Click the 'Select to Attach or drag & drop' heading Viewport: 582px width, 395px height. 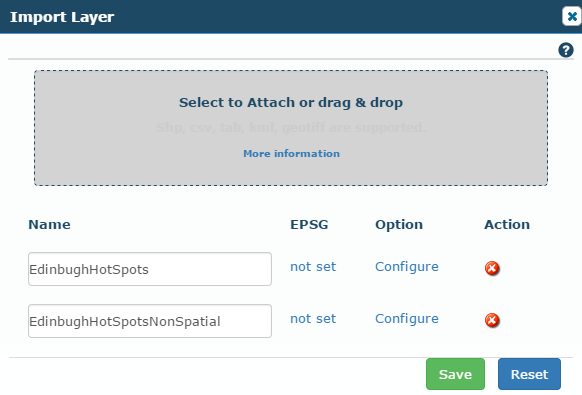(x=291, y=102)
